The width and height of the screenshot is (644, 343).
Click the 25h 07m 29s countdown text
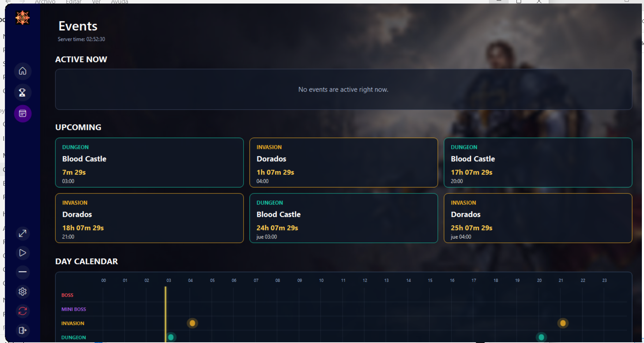tap(472, 228)
